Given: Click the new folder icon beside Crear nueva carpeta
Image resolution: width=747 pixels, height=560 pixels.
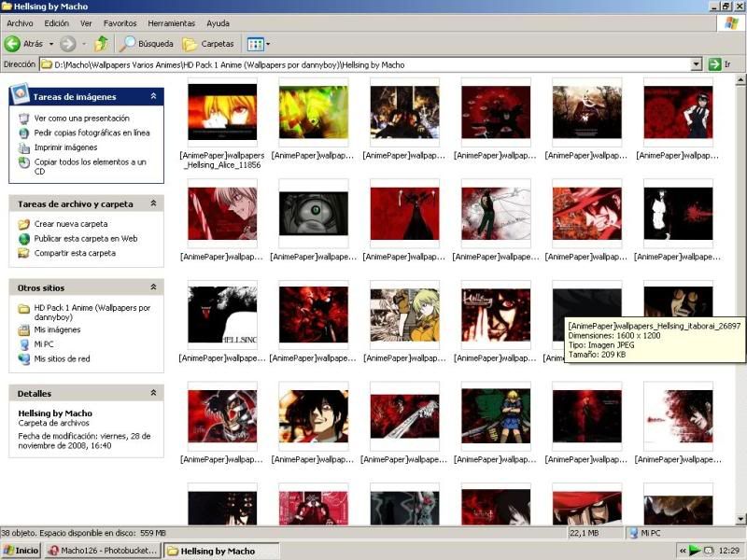Looking at the screenshot, I should point(24,224).
